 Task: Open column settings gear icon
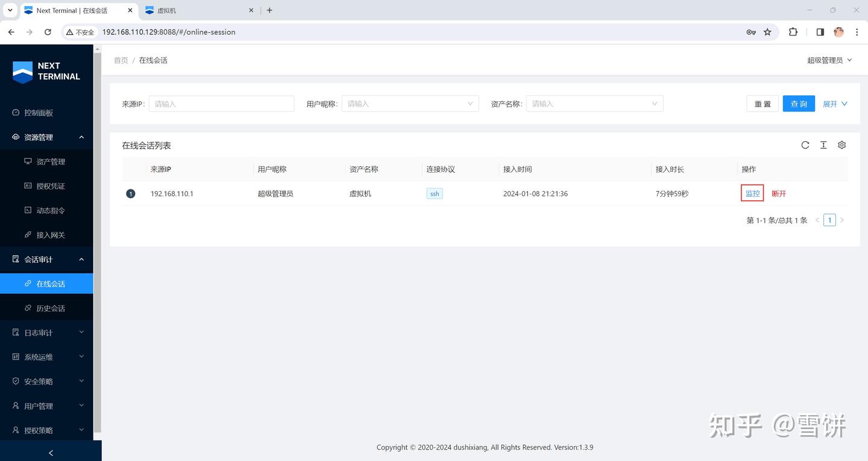[x=842, y=145]
